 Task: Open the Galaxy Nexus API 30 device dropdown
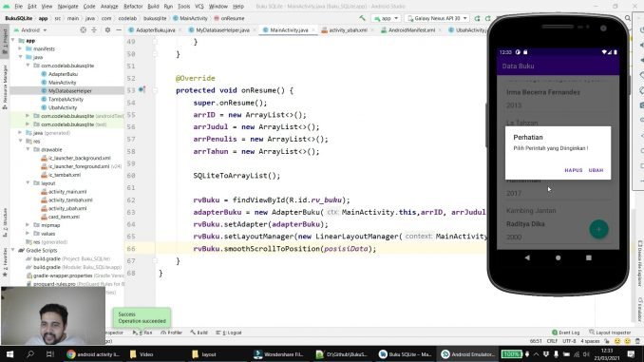pos(438,18)
